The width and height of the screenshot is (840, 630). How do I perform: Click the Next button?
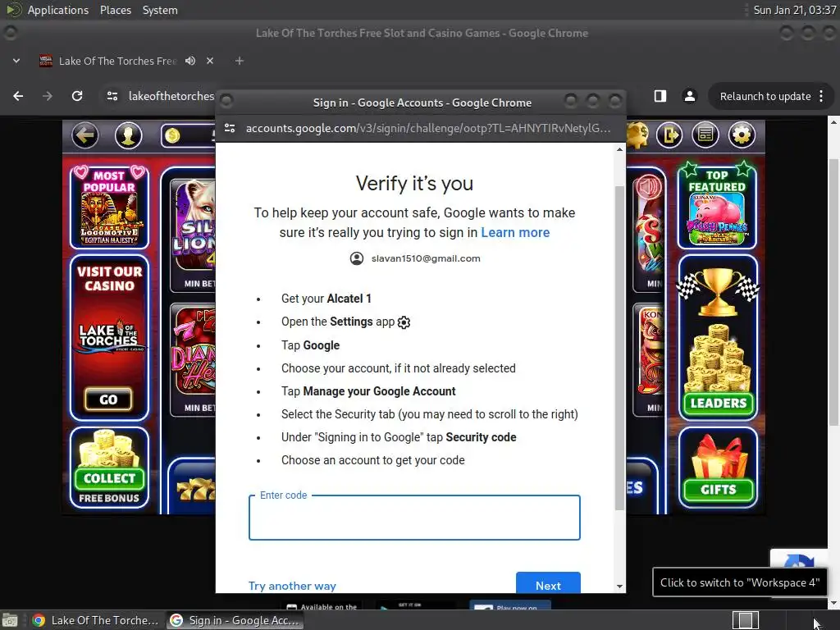click(548, 583)
